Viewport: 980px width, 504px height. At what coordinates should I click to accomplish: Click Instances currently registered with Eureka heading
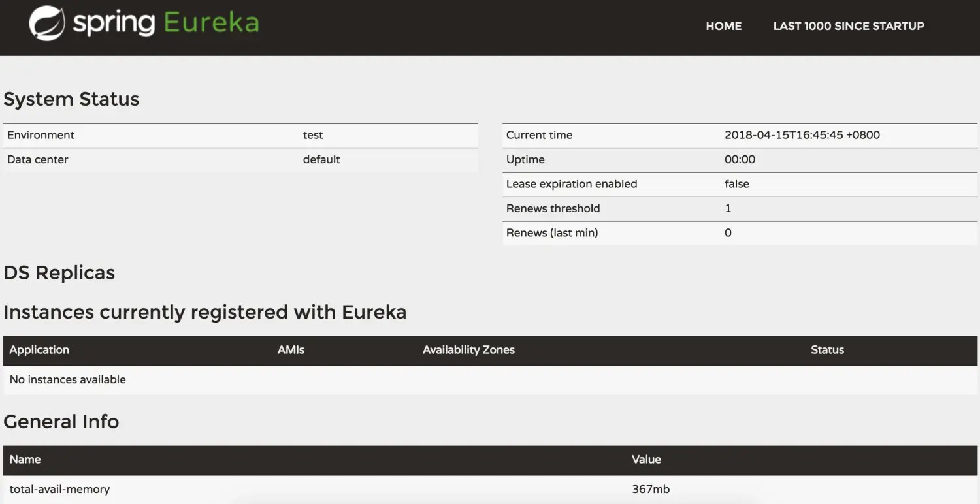click(205, 312)
